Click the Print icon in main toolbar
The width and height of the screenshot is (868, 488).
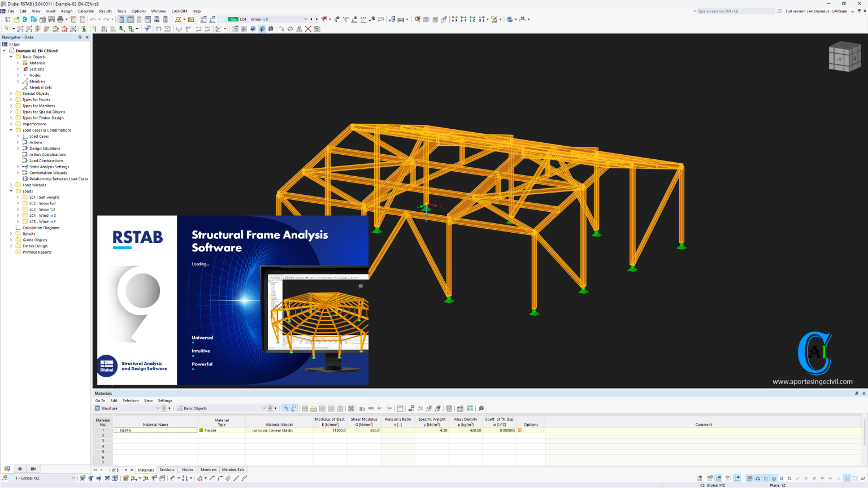[60, 19]
